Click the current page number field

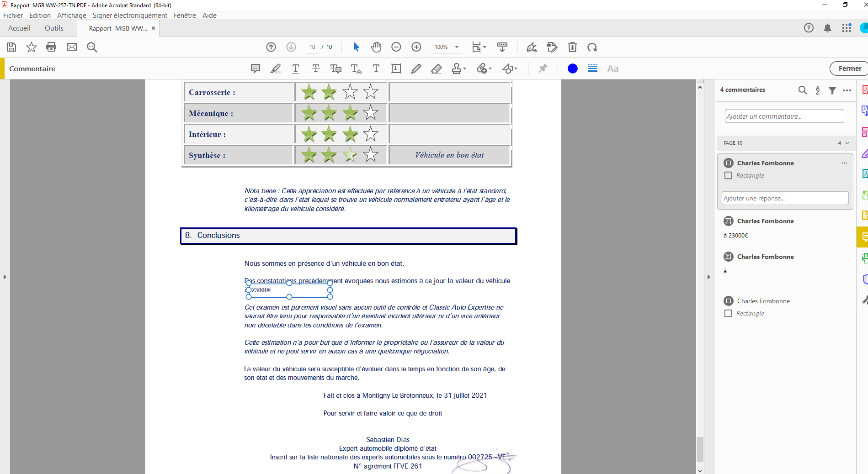coord(312,47)
